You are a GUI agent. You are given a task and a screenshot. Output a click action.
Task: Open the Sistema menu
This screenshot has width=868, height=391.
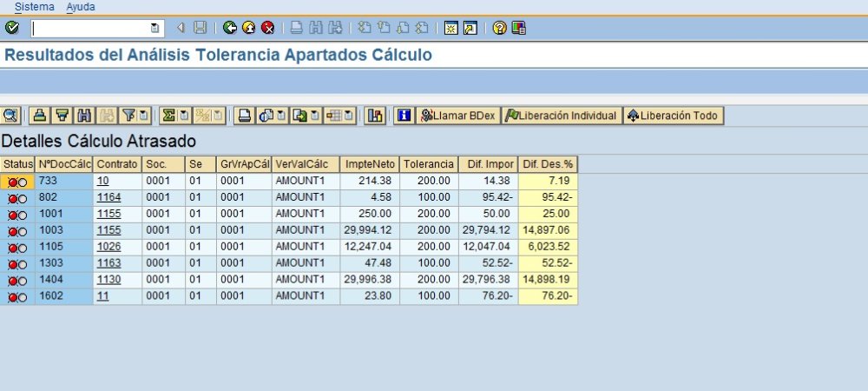tap(35, 7)
